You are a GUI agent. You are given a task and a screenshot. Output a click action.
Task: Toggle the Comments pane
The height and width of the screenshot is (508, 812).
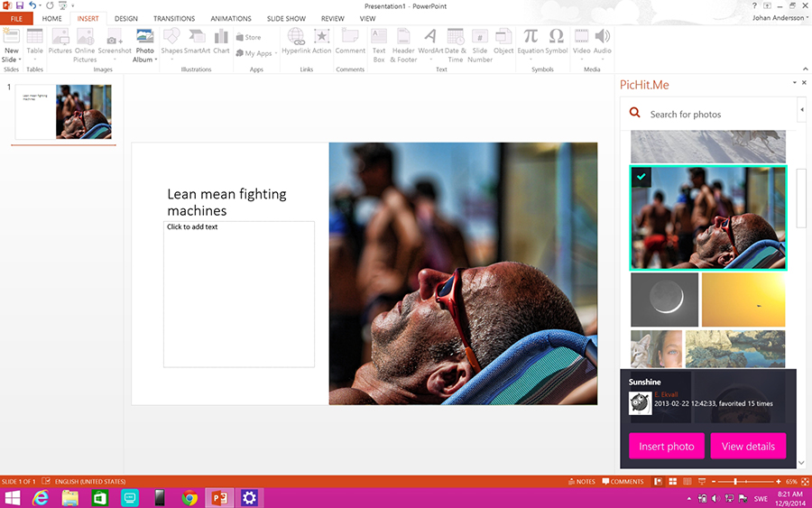623,482
